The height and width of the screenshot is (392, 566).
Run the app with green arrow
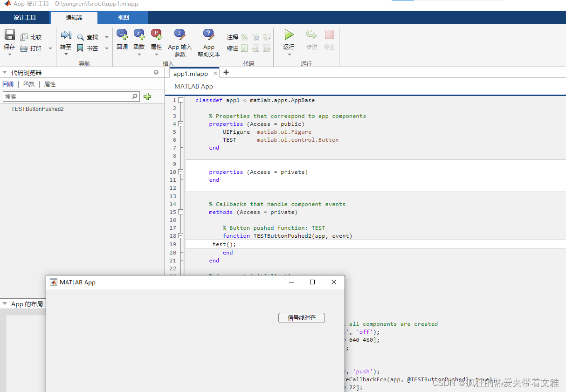(289, 35)
